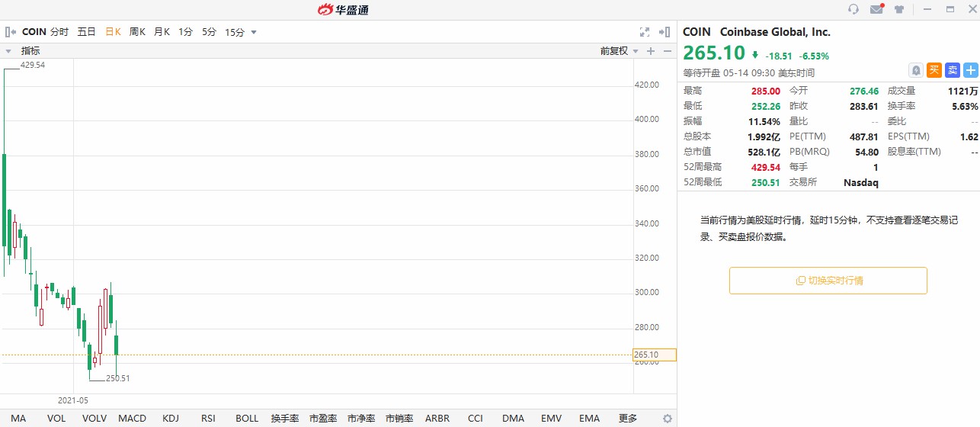Click the 切换实时行情 button
This screenshot has width=980, height=427.
tap(828, 281)
